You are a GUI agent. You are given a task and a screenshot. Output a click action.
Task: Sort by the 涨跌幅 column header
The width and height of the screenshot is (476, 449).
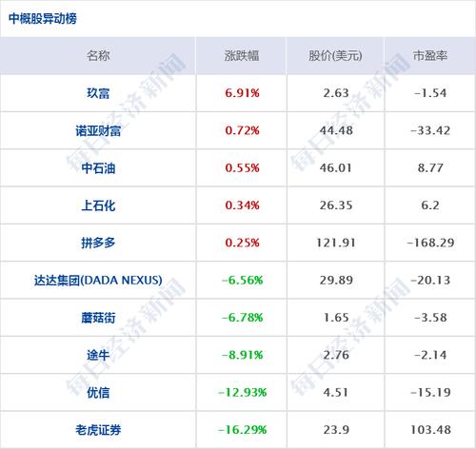tap(242, 56)
